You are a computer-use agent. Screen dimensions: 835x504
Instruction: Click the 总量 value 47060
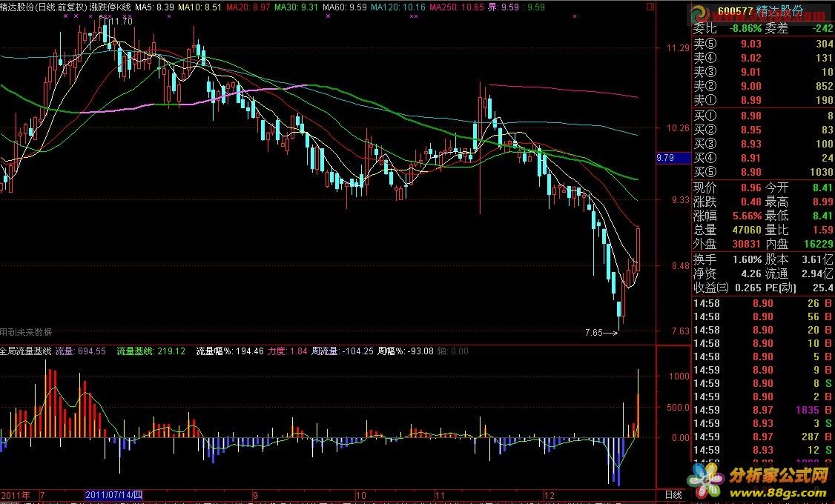click(747, 230)
